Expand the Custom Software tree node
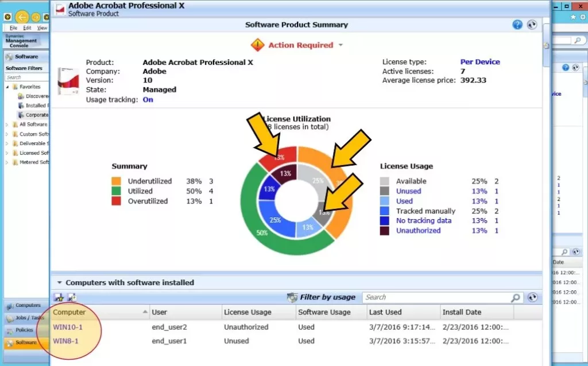Viewport: 588px width, 366px height. 7,134
